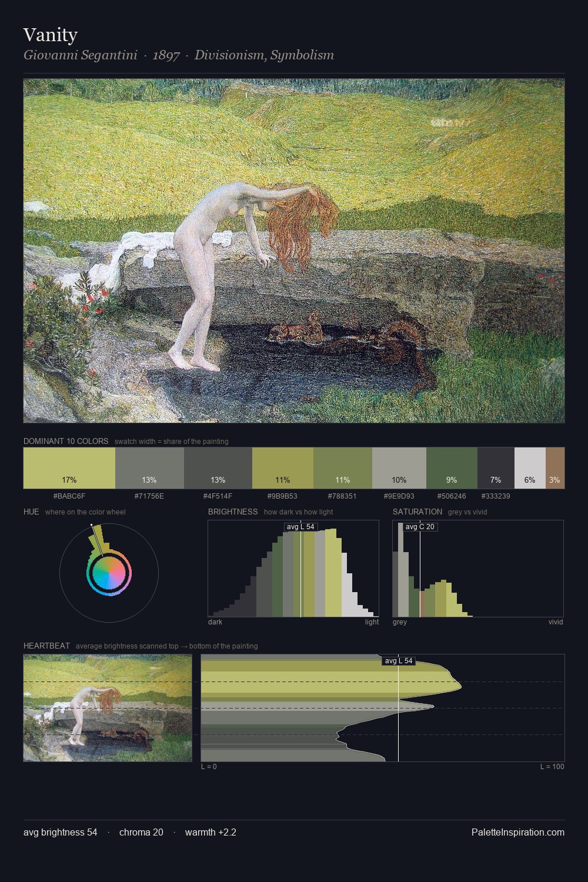Click the artist line 'Giovanni Segantini'
This screenshot has height=882, width=588.
(81, 55)
